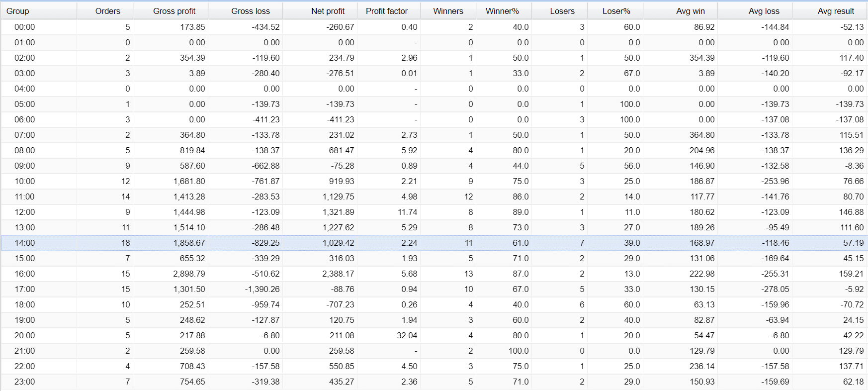Image resolution: width=868 pixels, height=391 pixels.
Task: Select the 11:00 group row
Action: (434, 196)
